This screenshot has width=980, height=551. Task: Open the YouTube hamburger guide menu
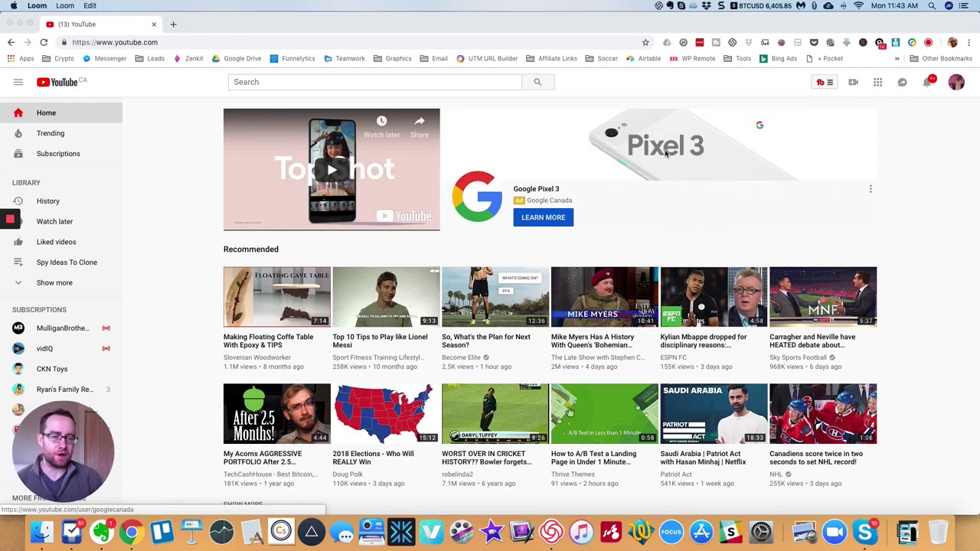click(18, 82)
